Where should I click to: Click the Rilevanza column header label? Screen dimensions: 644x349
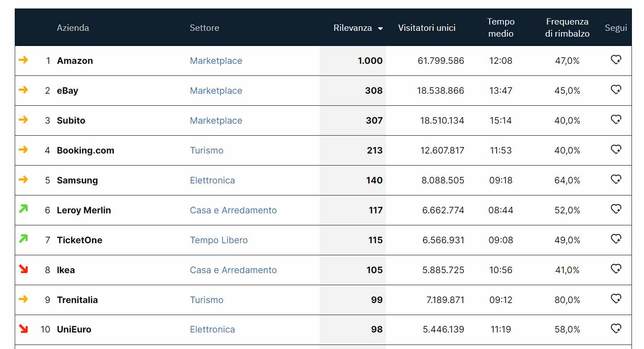[353, 28]
